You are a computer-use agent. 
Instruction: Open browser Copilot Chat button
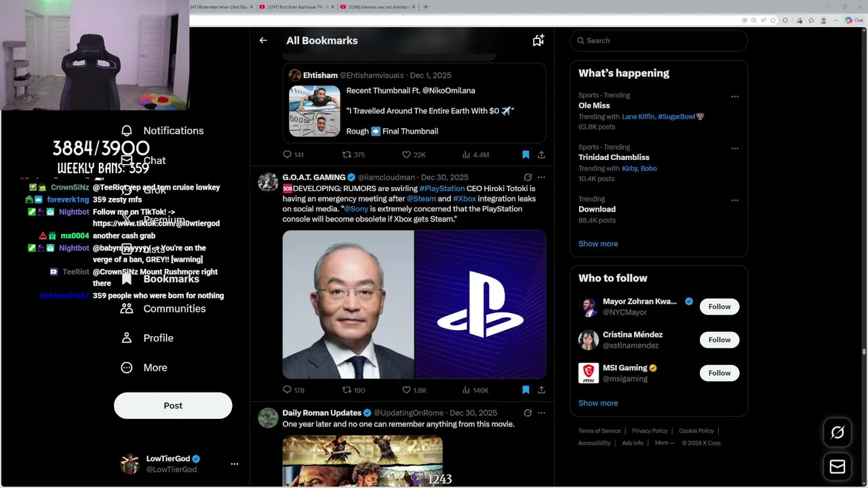854,20
